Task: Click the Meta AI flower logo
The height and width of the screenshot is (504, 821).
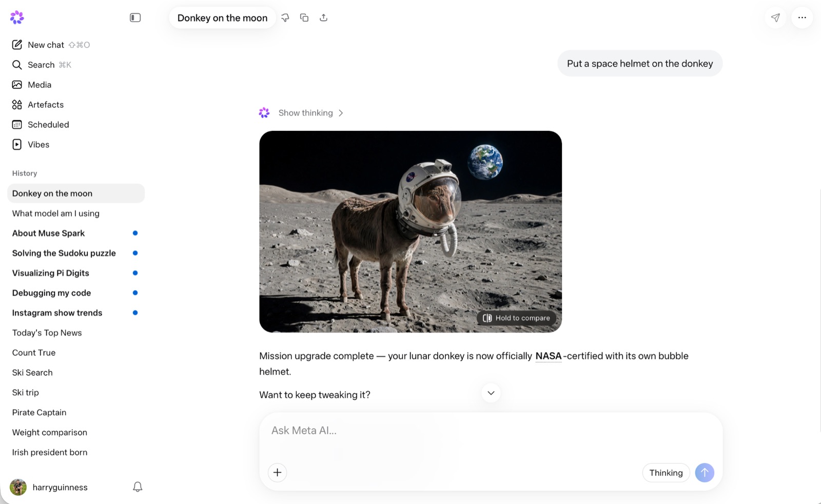Action: pyautogui.click(x=17, y=17)
